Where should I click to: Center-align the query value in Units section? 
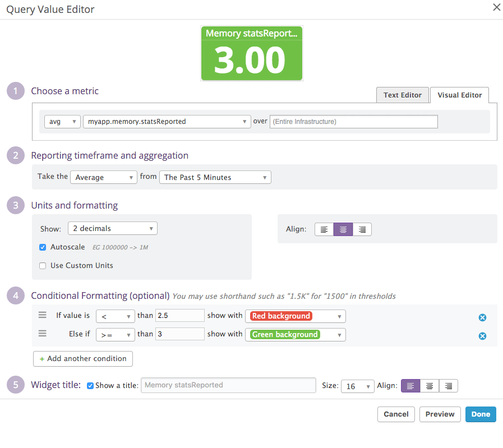pos(343,229)
